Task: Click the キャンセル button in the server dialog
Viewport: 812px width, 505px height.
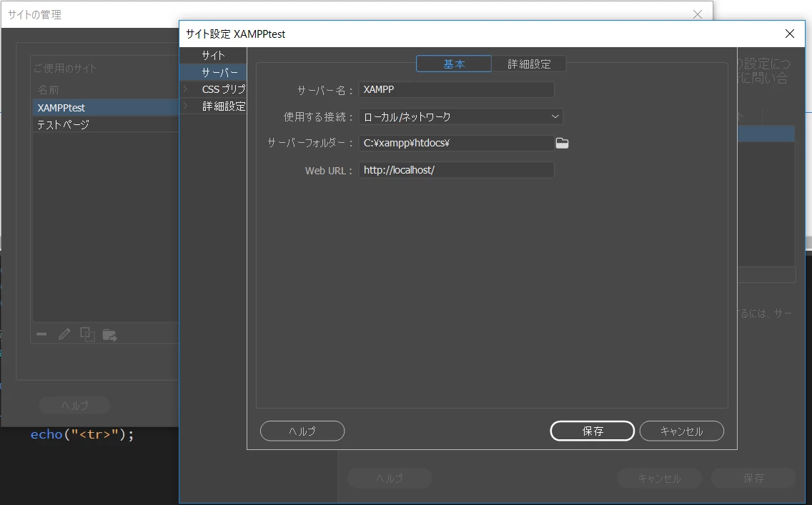Action: coord(681,431)
